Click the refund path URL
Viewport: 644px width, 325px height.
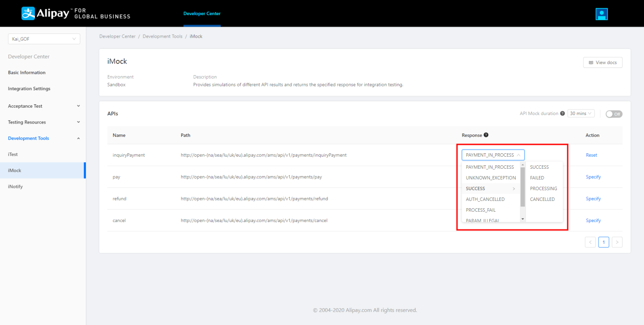[254, 199]
